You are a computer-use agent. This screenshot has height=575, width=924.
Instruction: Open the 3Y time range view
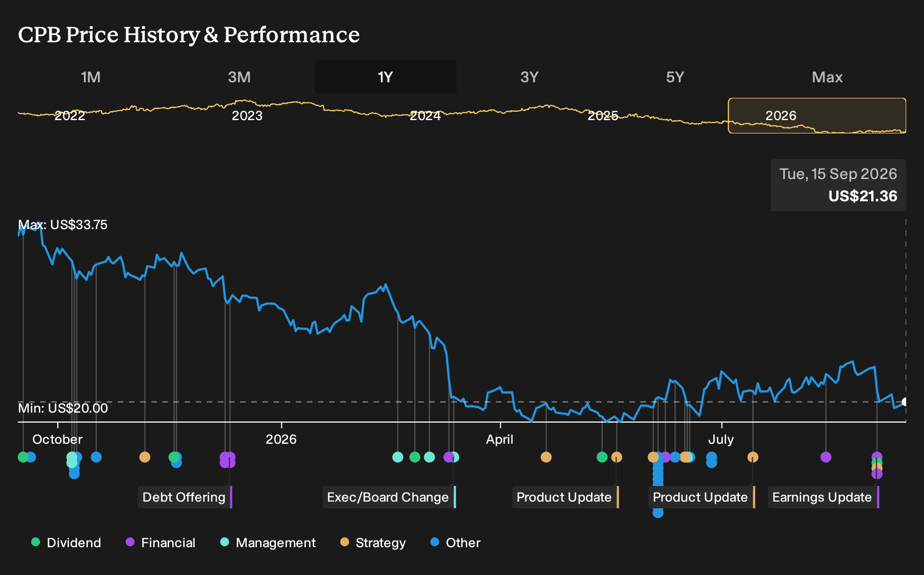click(x=529, y=77)
